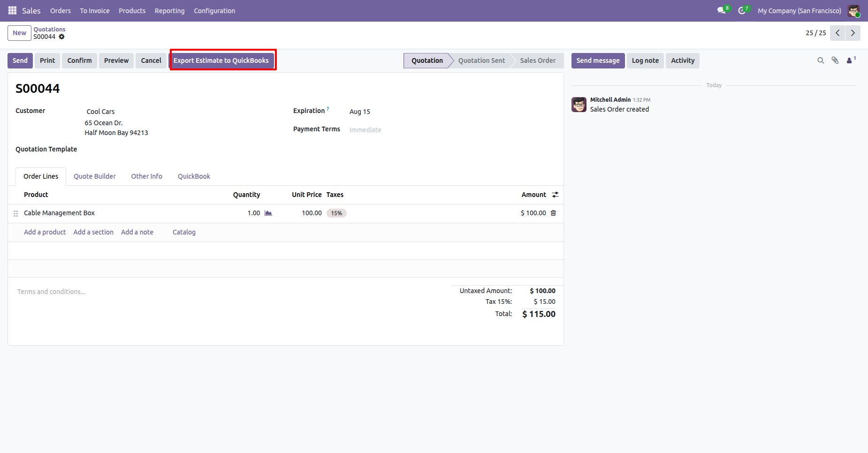
Task: Open company switcher My Company (San Francisco)
Action: point(799,10)
